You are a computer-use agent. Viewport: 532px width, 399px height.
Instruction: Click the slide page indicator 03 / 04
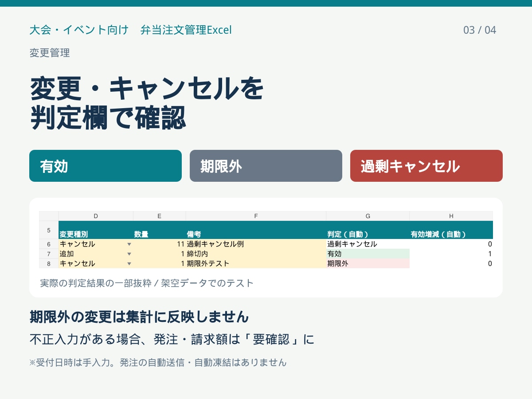480,30
